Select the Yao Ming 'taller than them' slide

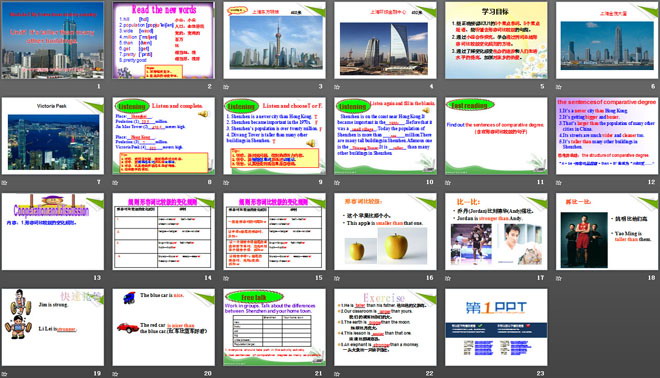[607, 232]
